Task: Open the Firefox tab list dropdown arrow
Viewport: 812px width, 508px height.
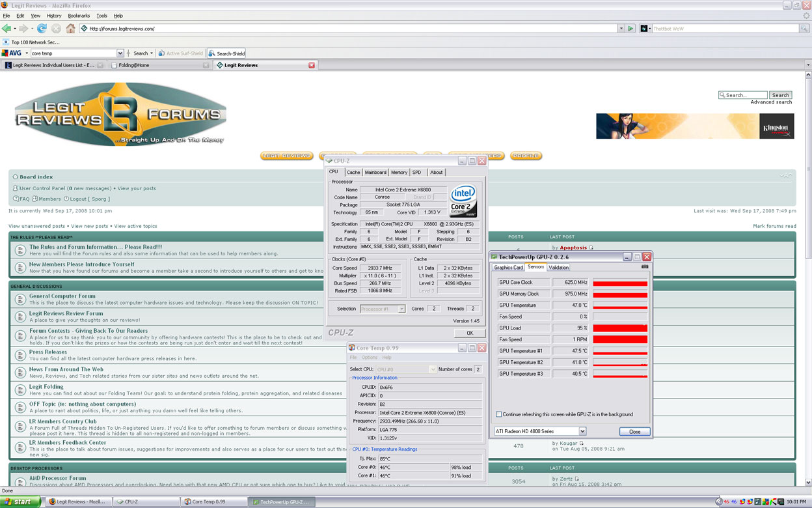Action: point(807,65)
